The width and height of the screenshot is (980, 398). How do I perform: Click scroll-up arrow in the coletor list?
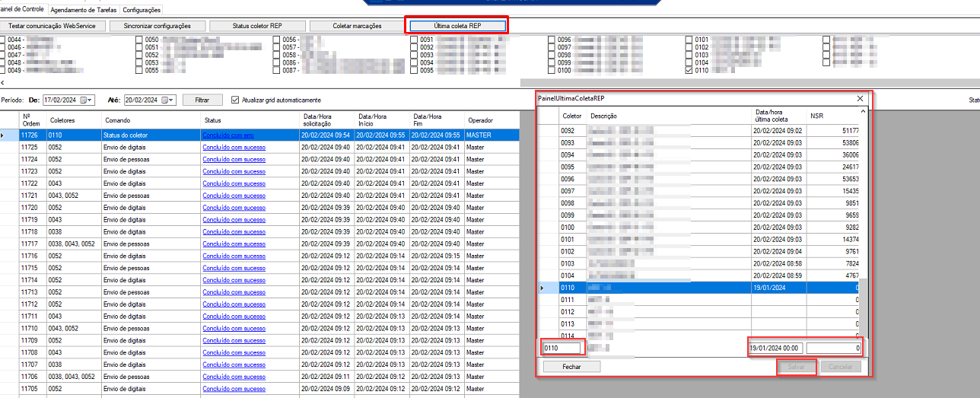tap(863, 112)
